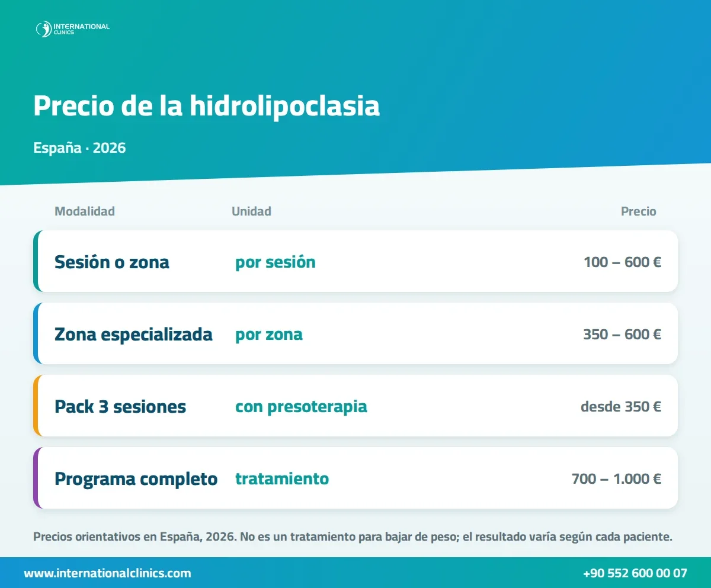Click the 'España · 2026' subtitle
This screenshot has height=588, width=711.
point(79,147)
